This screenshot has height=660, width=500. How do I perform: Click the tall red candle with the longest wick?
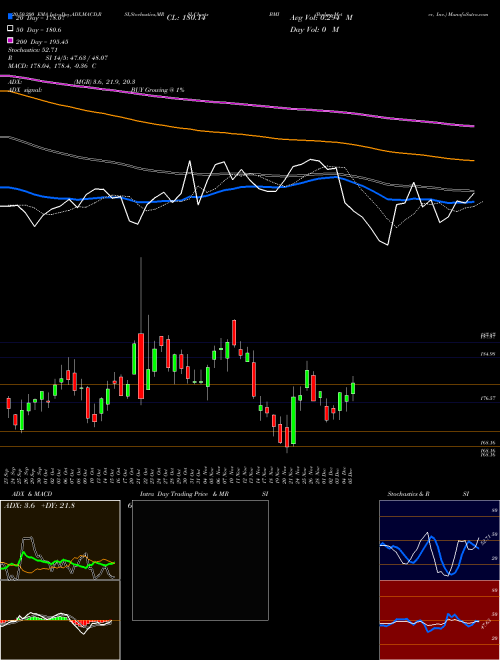[141, 366]
